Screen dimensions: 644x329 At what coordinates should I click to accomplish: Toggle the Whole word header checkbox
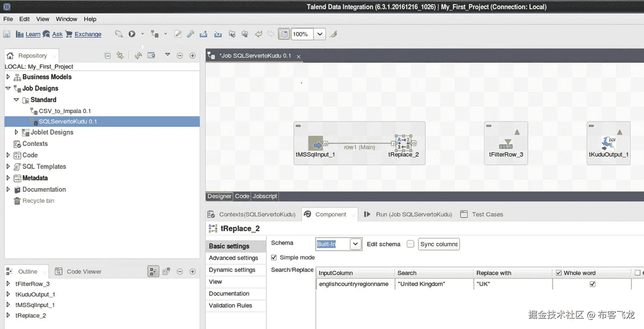pyautogui.click(x=559, y=273)
